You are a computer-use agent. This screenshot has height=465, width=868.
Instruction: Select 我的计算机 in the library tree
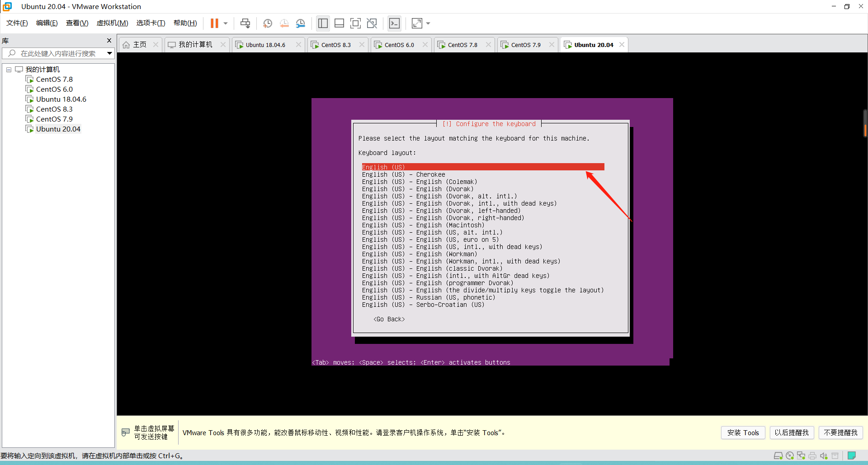pyautogui.click(x=42, y=70)
